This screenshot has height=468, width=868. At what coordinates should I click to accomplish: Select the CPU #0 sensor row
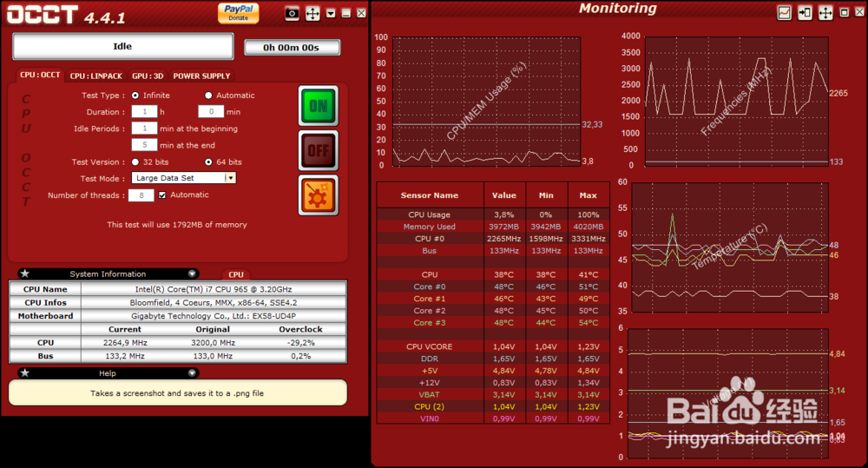pyautogui.click(x=493, y=239)
